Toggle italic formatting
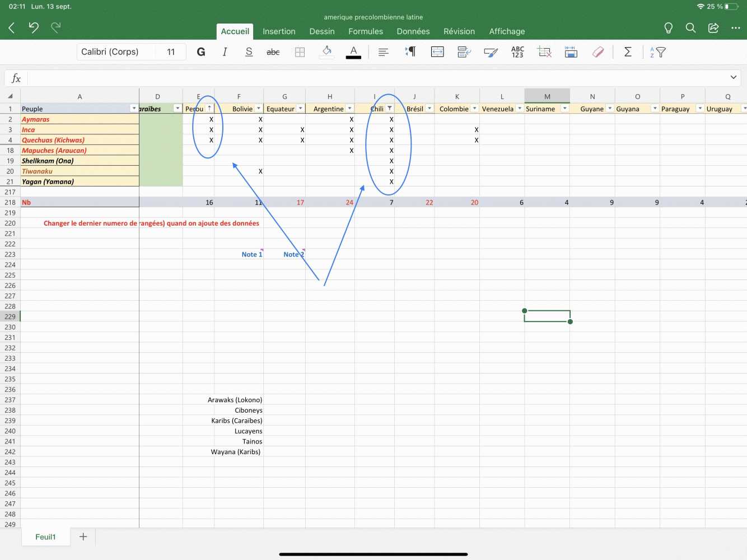Viewport: 747px width, 560px height. [x=225, y=52]
